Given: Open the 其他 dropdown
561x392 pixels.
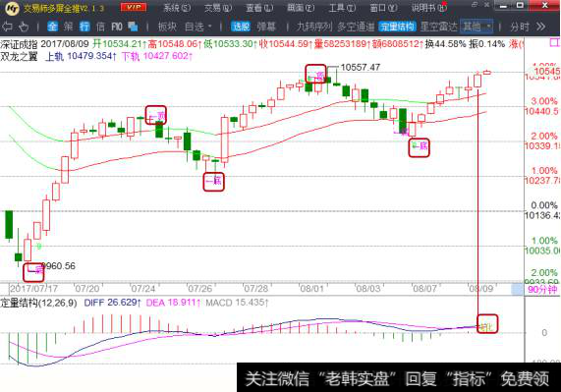Looking at the screenshot, I should pyautogui.click(x=477, y=27).
